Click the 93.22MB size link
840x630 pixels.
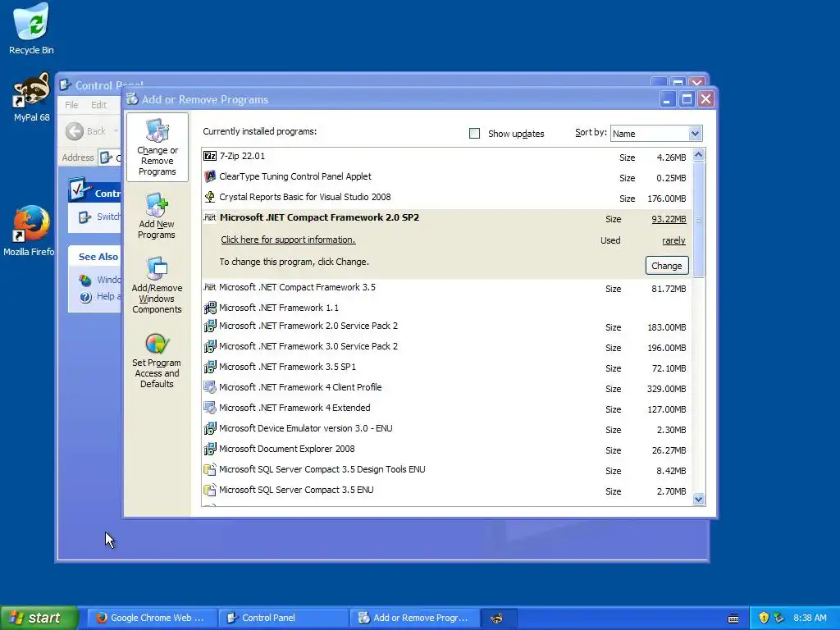point(669,219)
